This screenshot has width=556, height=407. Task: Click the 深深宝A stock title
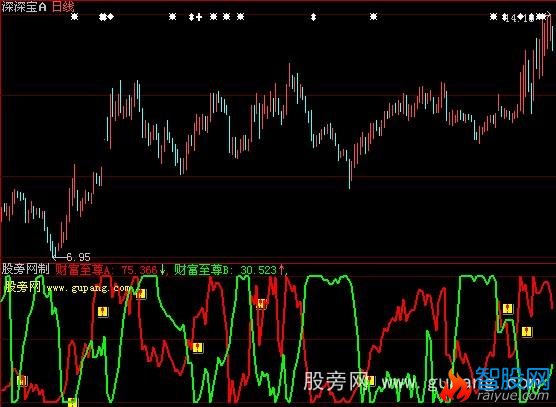(24, 7)
